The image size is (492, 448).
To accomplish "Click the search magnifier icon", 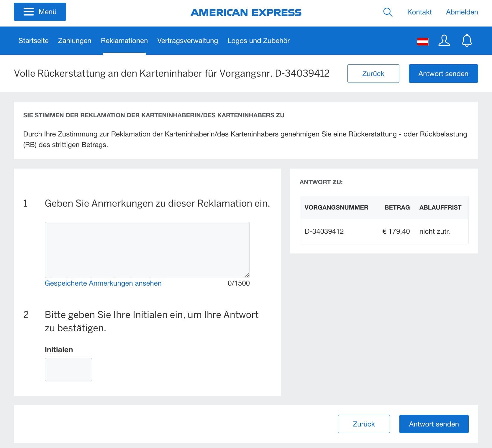I will (388, 12).
